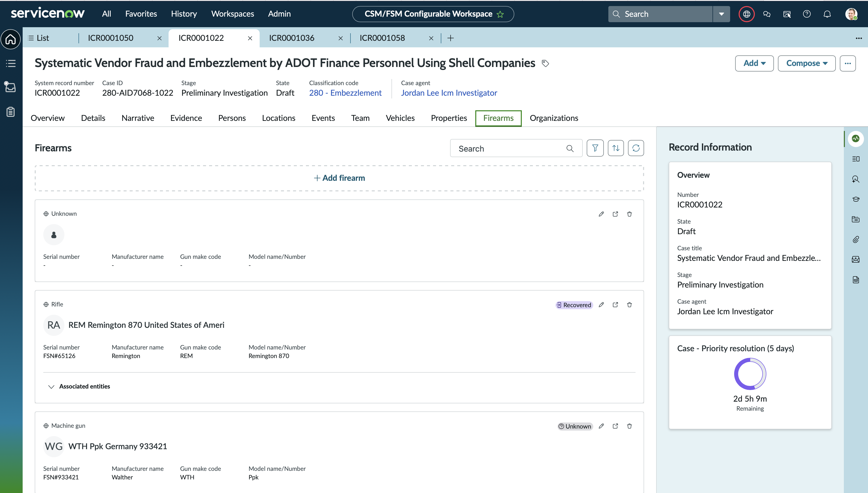Open notifications bell icon
The image size is (868, 493).
point(827,14)
